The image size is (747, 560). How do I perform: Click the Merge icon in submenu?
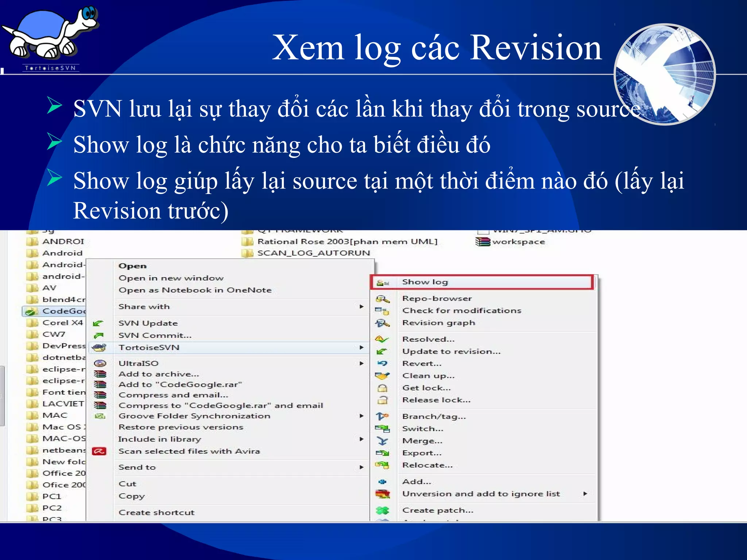point(382,441)
